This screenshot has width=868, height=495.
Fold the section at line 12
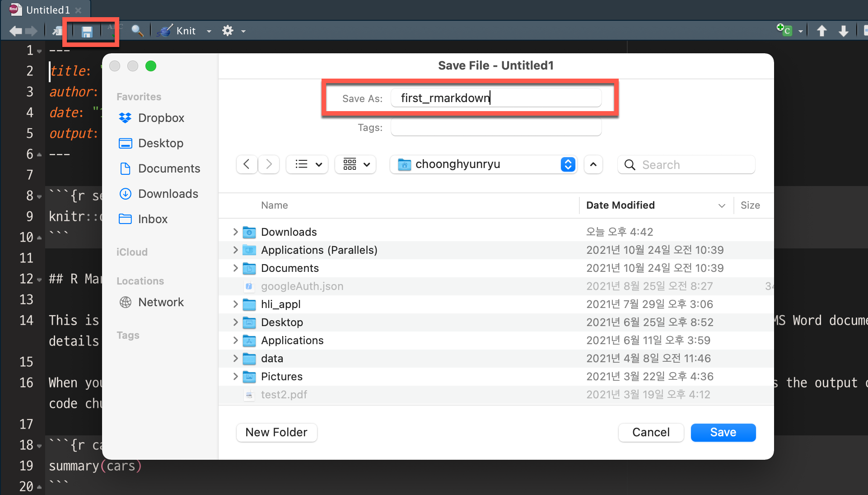39,280
